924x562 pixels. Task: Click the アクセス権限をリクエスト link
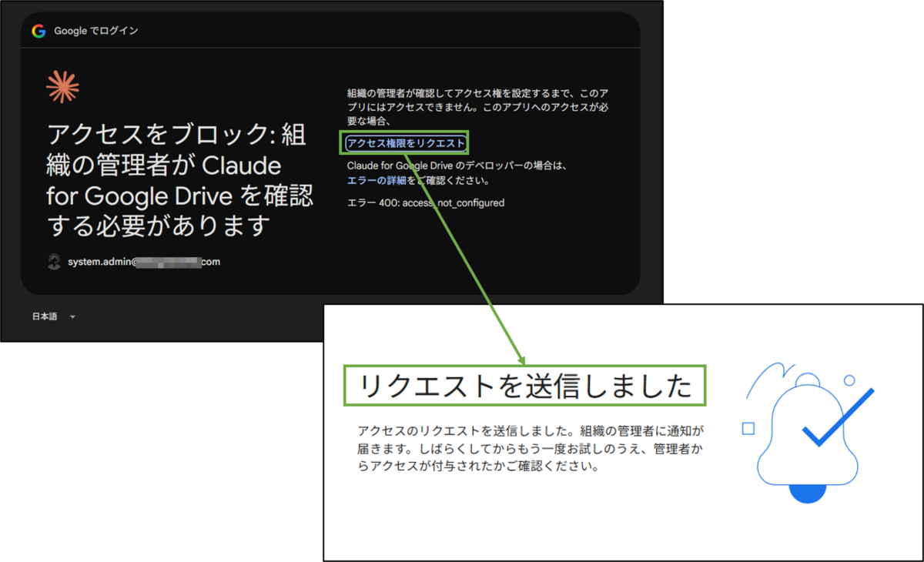click(406, 143)
